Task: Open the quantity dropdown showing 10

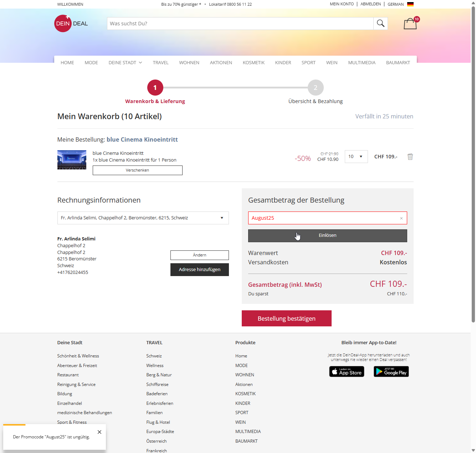Action: pos(356,157)
